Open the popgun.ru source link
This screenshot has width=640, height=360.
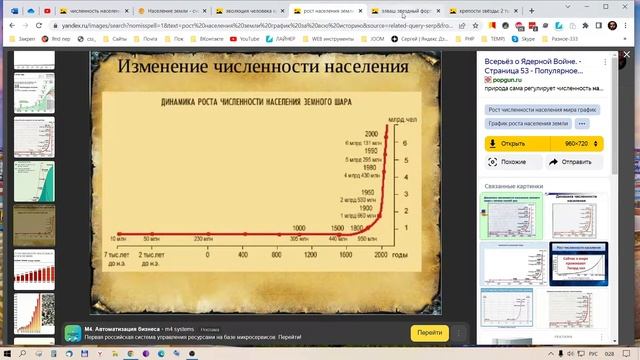pos(507,80)
